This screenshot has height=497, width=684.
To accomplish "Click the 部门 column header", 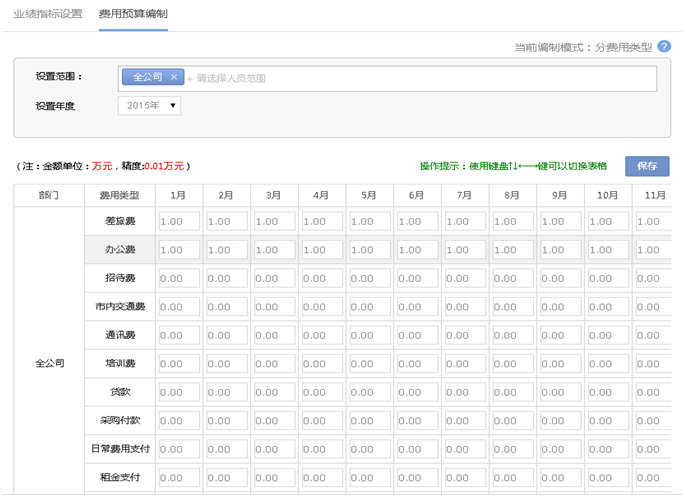I will pos(49,195).
